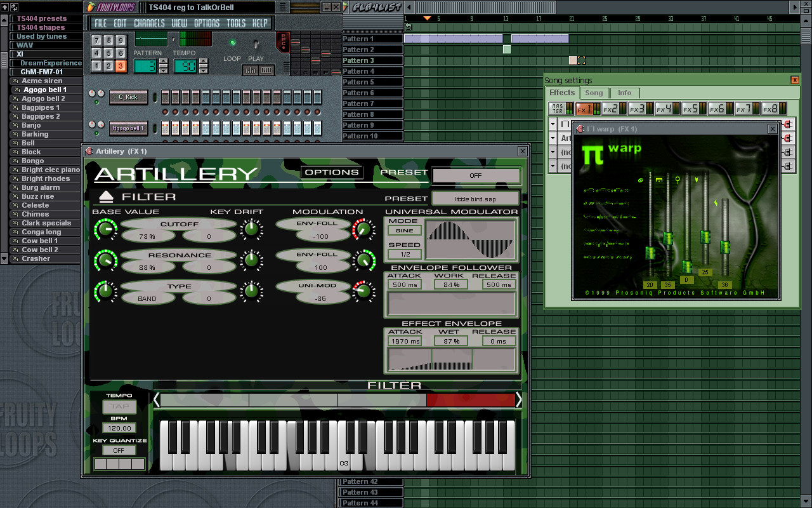Screen dimensions: 812x508
Task: Select pattern 7 on the number pad
Action: 97,40
